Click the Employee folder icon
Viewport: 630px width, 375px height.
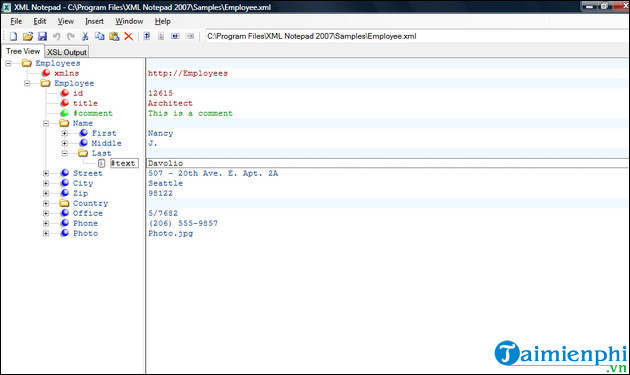pyautogui.click(x=45, y=83)
